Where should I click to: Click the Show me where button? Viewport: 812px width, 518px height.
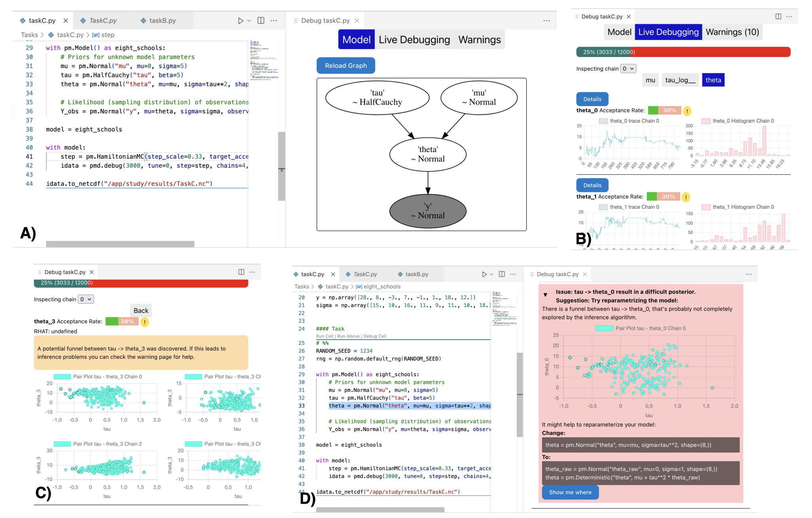570,492
